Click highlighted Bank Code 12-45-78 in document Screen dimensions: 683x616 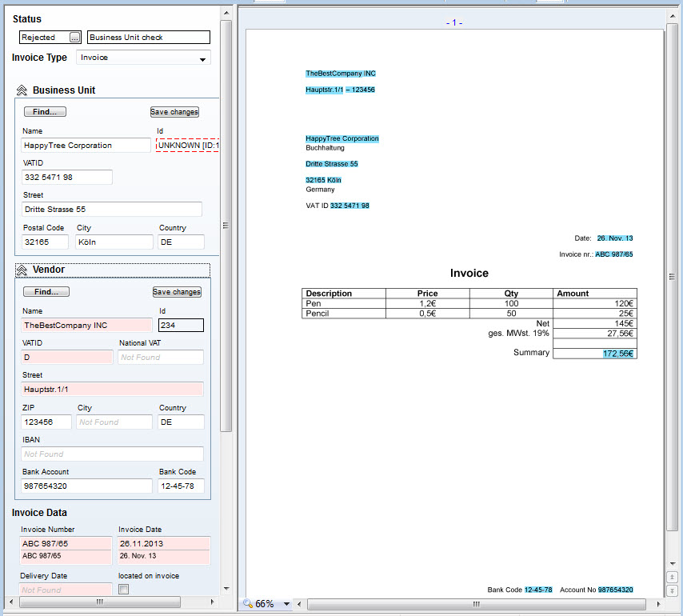pyautogui.click(x=538, y=590)
